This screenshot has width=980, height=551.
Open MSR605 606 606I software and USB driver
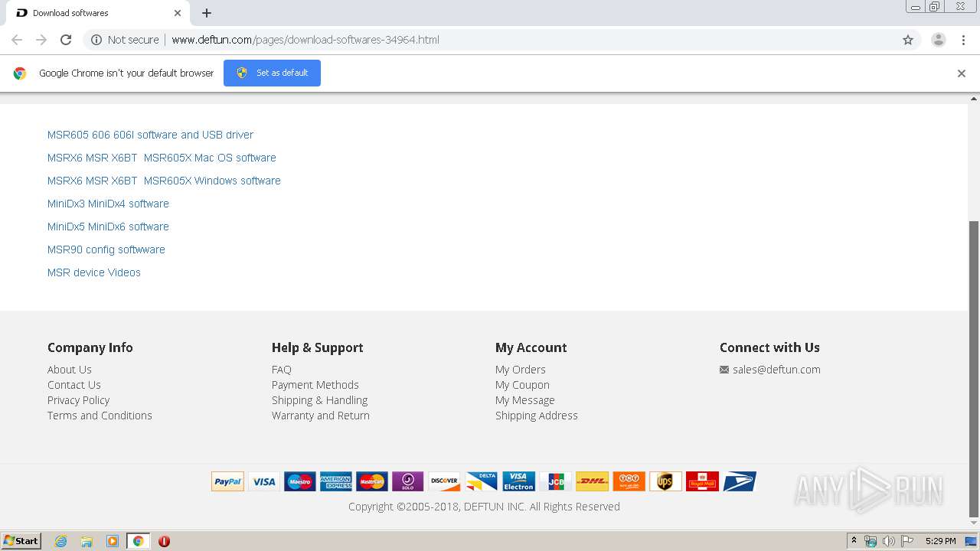150,135
